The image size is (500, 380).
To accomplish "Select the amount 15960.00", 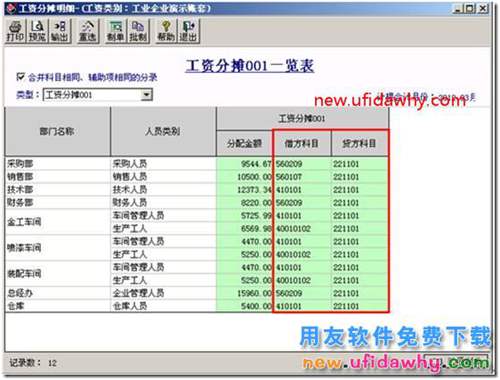I will pos(245,293).
